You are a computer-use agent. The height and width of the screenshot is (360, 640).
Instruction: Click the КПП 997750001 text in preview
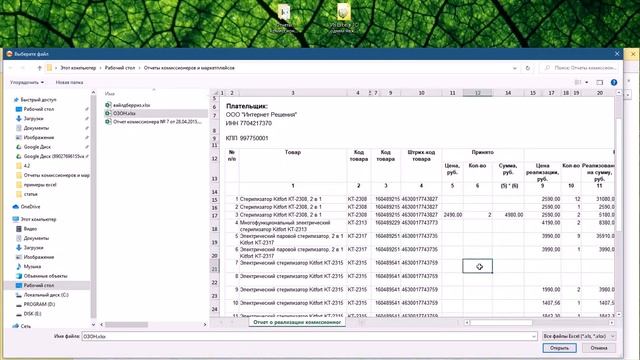[x=247, y=138]
